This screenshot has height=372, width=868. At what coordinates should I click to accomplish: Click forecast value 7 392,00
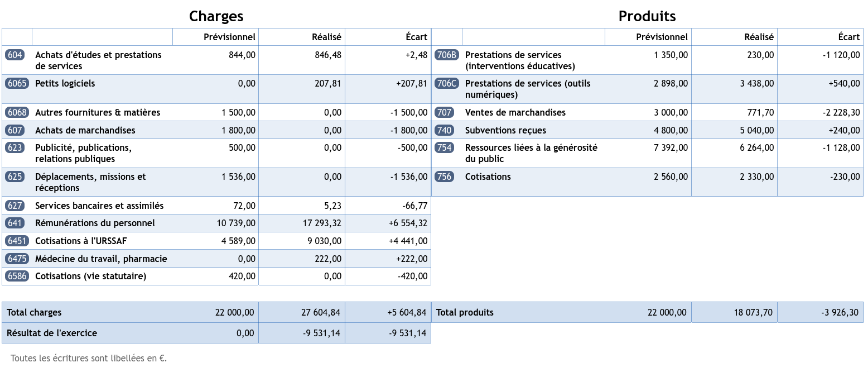671,147
